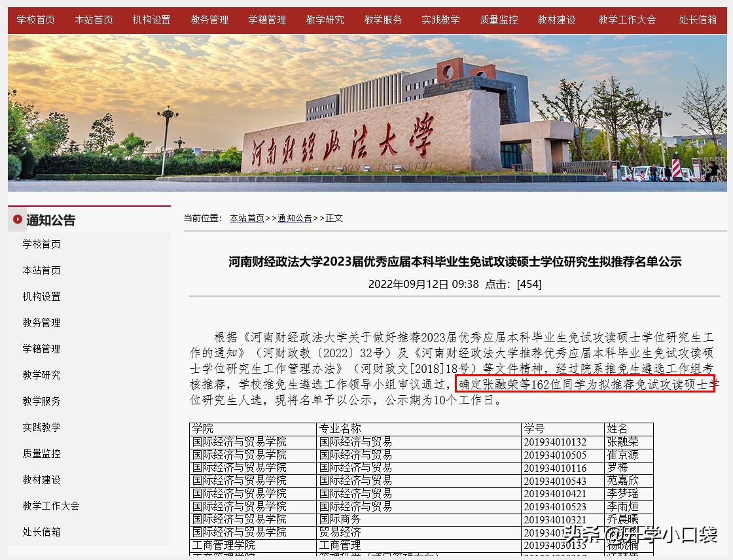Open 学校首页 in top navigation bar
Viewport: 733px width, 560px height.
click(x=35, y=20)
